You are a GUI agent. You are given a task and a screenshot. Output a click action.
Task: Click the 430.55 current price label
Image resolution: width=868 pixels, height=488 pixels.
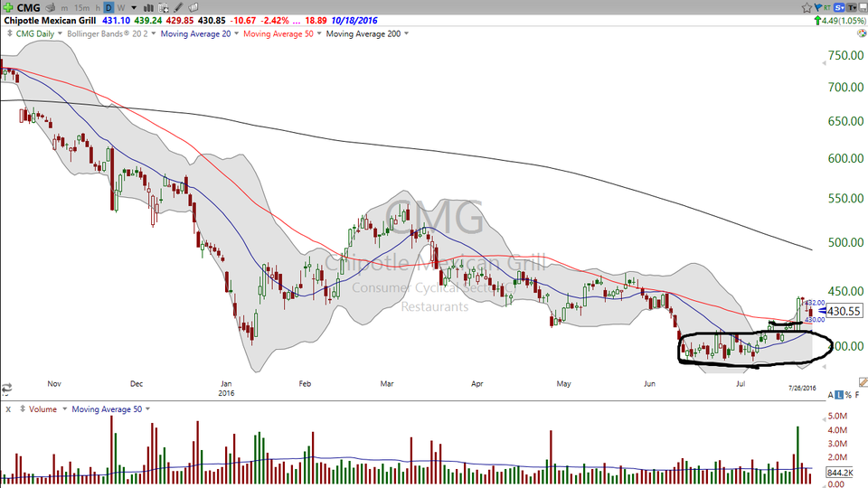[844, 312]
